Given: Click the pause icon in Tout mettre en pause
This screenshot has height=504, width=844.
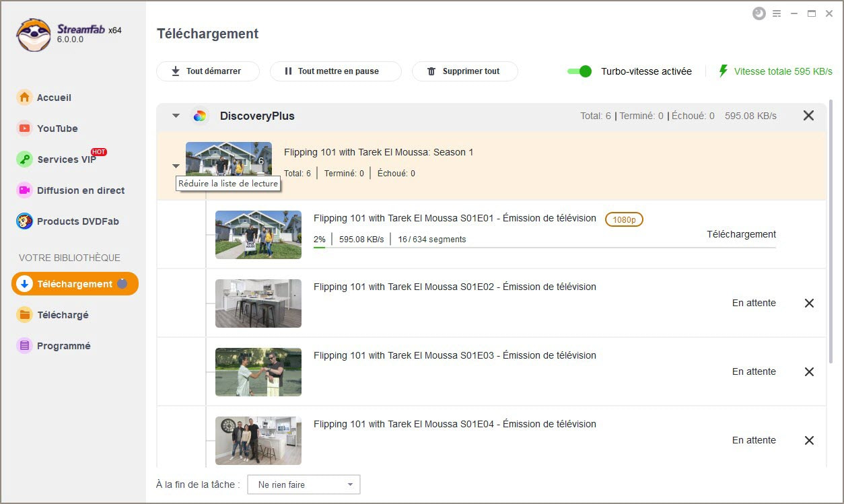Looking at the screenshot, I should 288,71.
